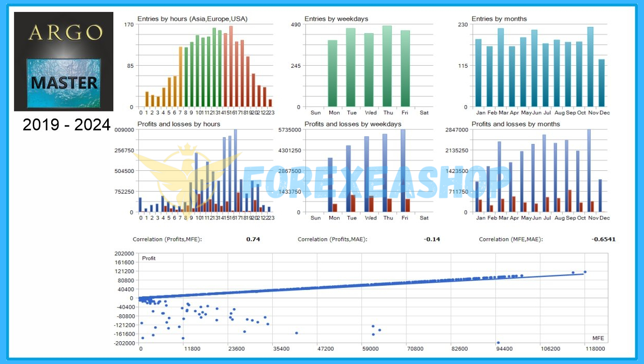Select the 'Profits and losses by weekdays' heading

[x=353, y=124]
